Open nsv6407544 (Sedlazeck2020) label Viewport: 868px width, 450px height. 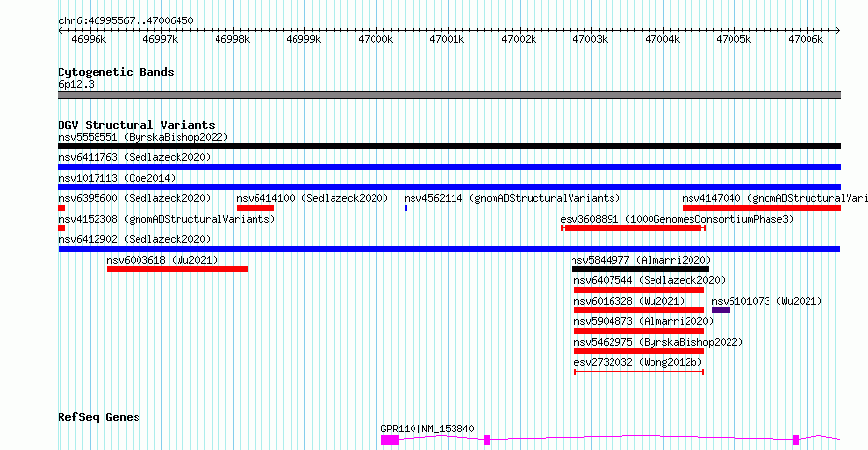coord(650,280)
